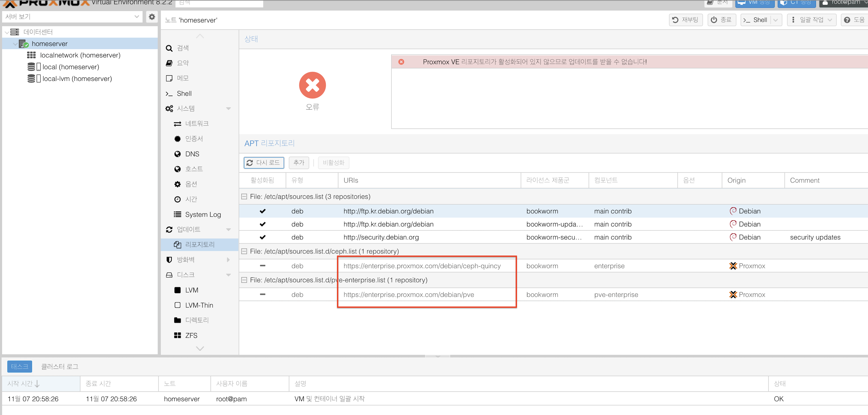
Task: Click the System Log list icon
Action: coord(177,214)
